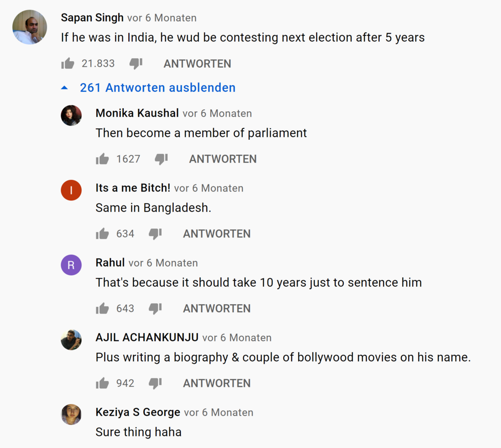Click the upward chevron next to Antworten ausblenden

coord(64,87)
